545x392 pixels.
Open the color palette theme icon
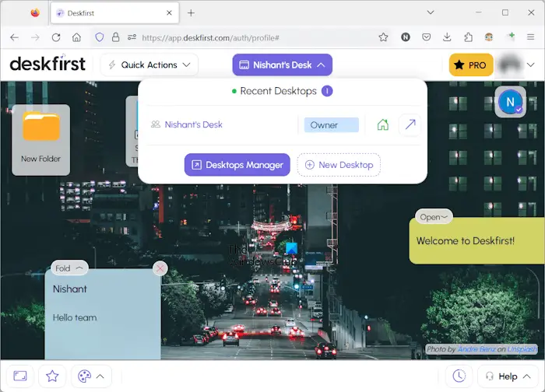(x=84, y=376)
